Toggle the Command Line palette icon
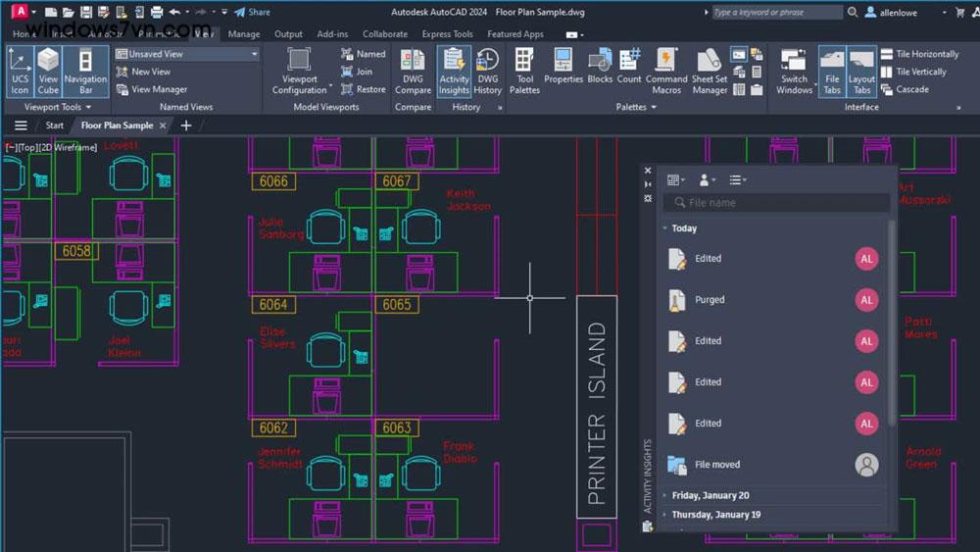Image resolution: width=980 pixels, height=552 pixels. (739, 55)
